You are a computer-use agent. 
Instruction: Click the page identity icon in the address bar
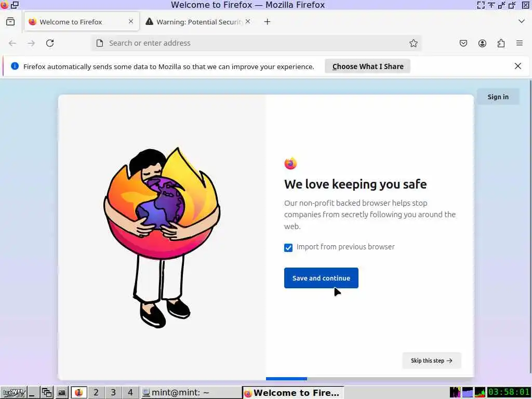(x=100, y=43)
